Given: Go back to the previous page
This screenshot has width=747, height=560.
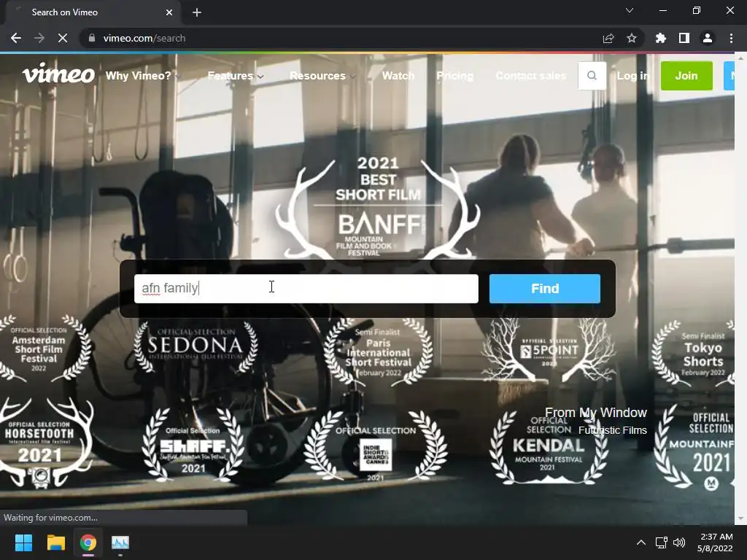Looking at the screenshot, I should click(16, 38).
